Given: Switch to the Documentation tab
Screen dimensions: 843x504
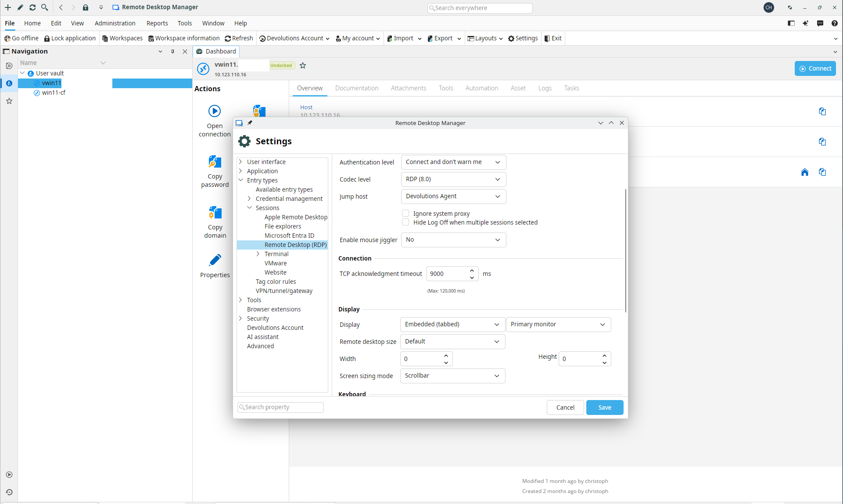Looking at the screenshot, I should pyautogui.click(x=357, y=88).
